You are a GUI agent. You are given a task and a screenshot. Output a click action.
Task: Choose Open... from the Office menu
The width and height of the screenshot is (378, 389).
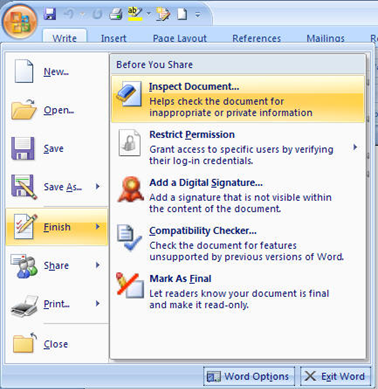pyautogui.click(x=59, y=110)
